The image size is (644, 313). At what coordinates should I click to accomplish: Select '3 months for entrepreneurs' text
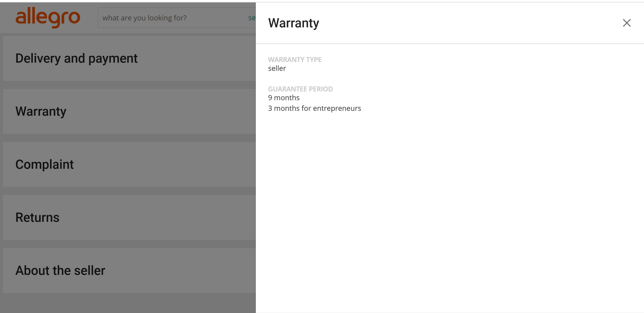point(314,108)
